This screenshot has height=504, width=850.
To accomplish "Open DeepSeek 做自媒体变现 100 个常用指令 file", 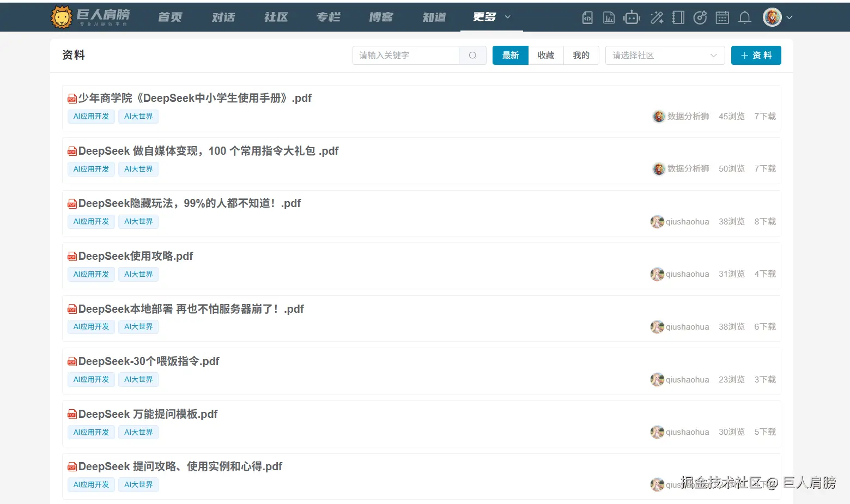I will pos(209,151).
